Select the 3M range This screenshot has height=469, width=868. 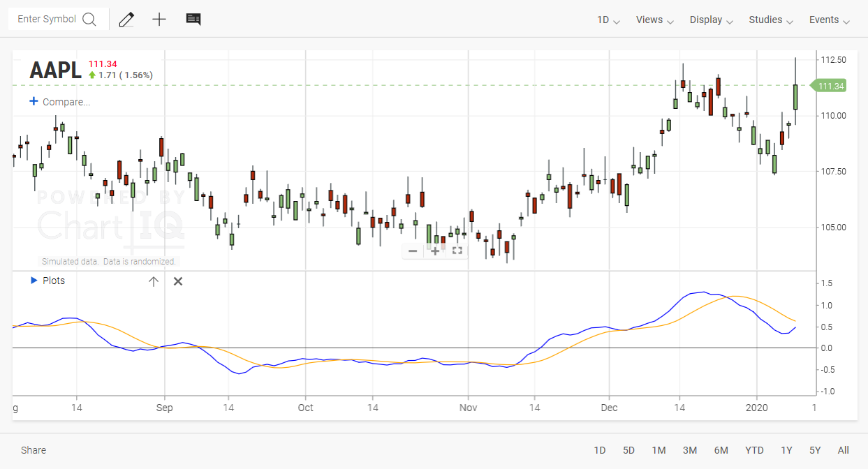coord(690,450)
